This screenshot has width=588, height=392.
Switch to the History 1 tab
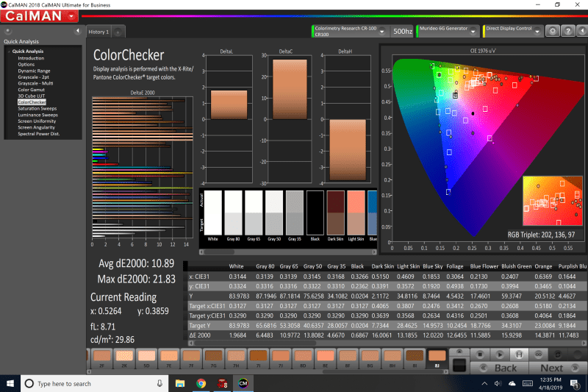pos(98,32)
